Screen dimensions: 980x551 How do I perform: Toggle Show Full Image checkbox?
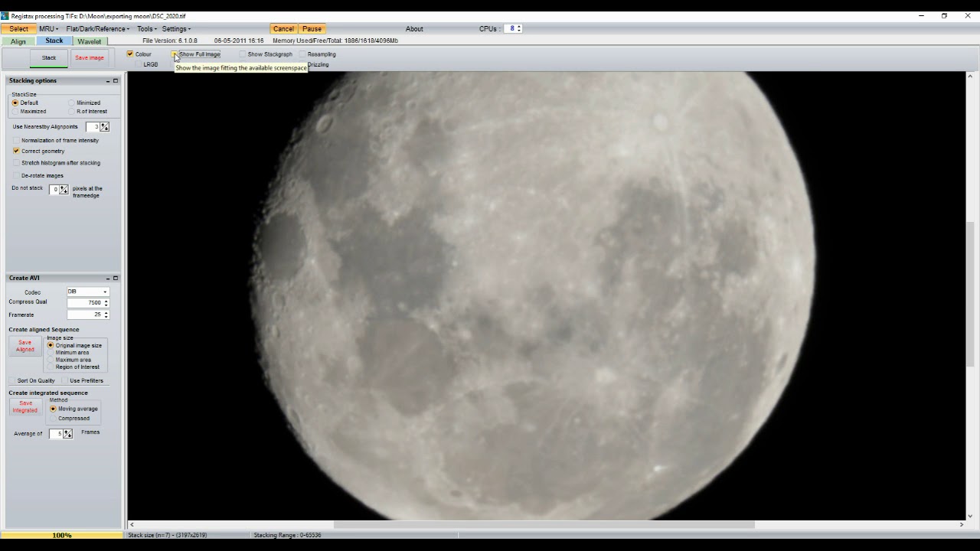click(175, 54)
